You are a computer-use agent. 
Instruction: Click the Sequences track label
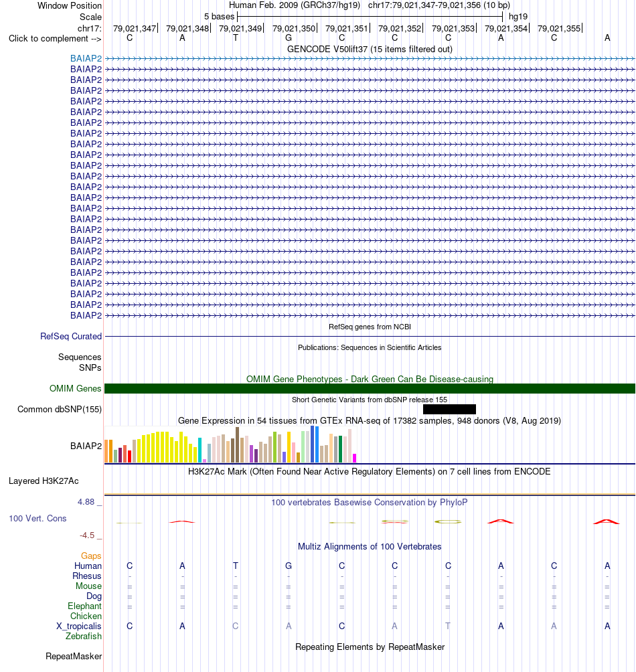tap(80, 357)
